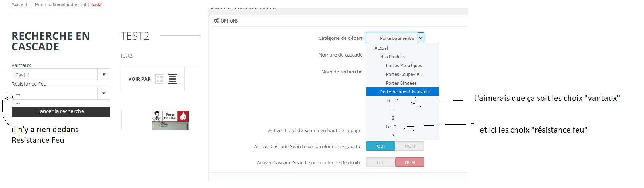Viewport: 644px width, 188px height.
Task: Enable right column Cascade Search with OUI
Action: [381, 162]
